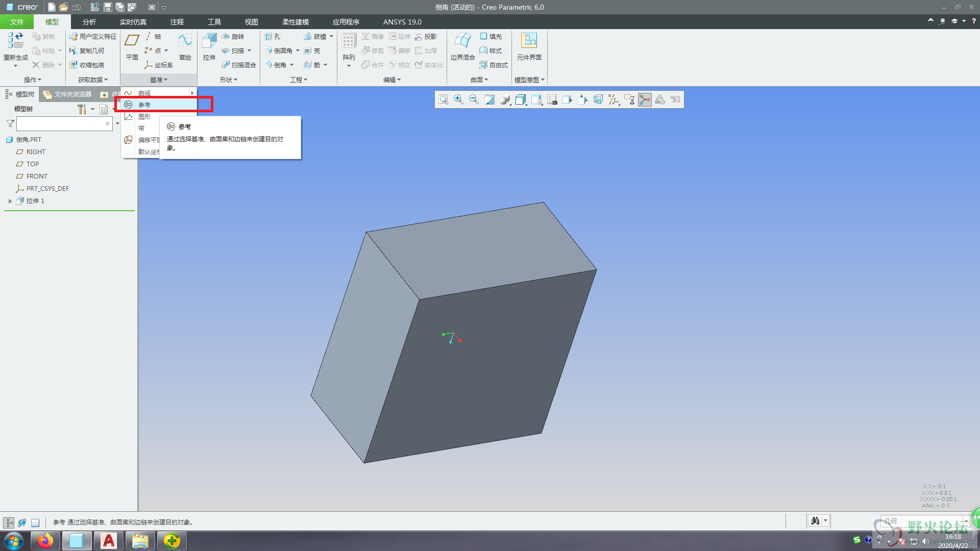This screenshot has width=980, height=551.
Task: Clear the model tree filter with X
Action: [108, 123]
